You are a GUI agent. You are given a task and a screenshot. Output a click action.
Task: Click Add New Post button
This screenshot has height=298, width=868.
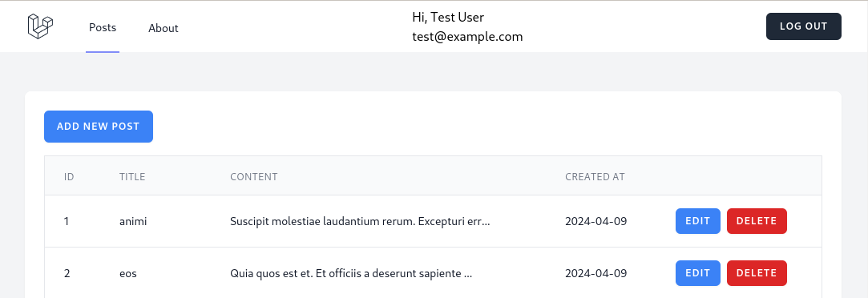pos(99,127)
